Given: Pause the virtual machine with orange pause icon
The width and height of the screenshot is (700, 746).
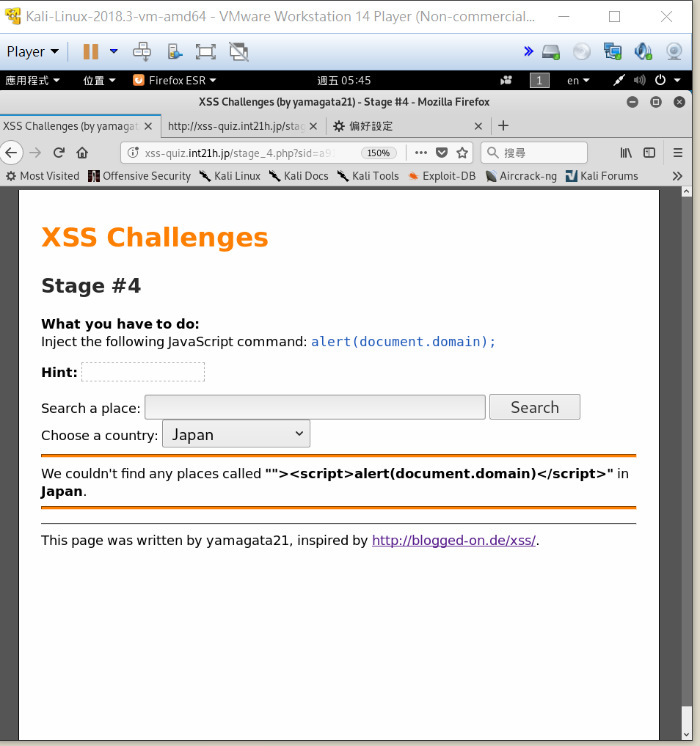Looking at the screenshot, I should click(x=90, y=51).
